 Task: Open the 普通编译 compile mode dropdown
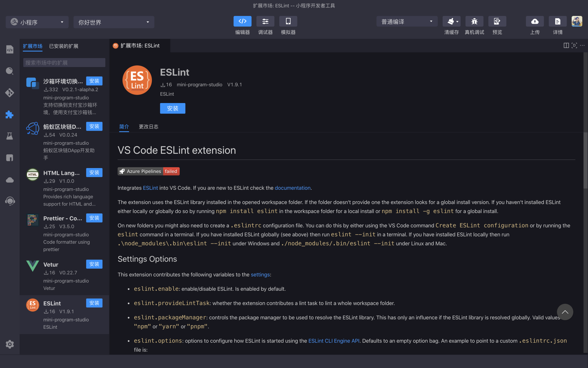(x=407, y=22)
